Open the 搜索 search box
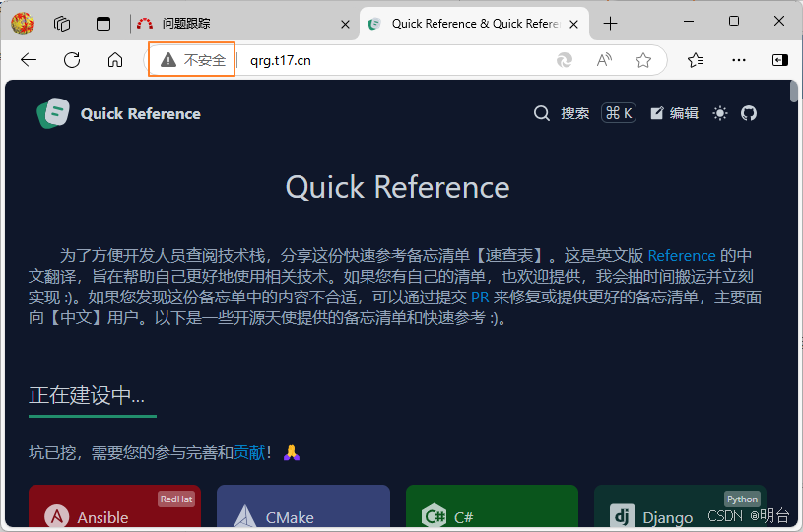This screenshot has width=803, height=532. [575, 113]
